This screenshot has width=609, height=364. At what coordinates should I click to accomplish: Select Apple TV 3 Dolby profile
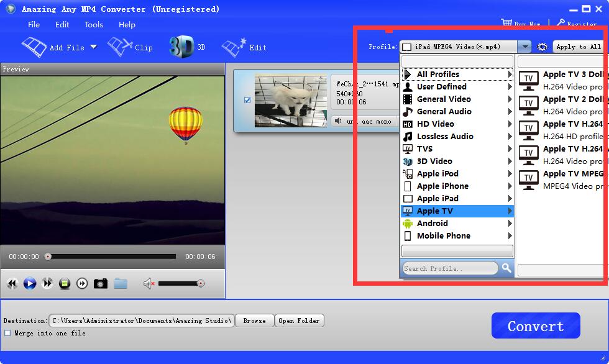(563, 80)
